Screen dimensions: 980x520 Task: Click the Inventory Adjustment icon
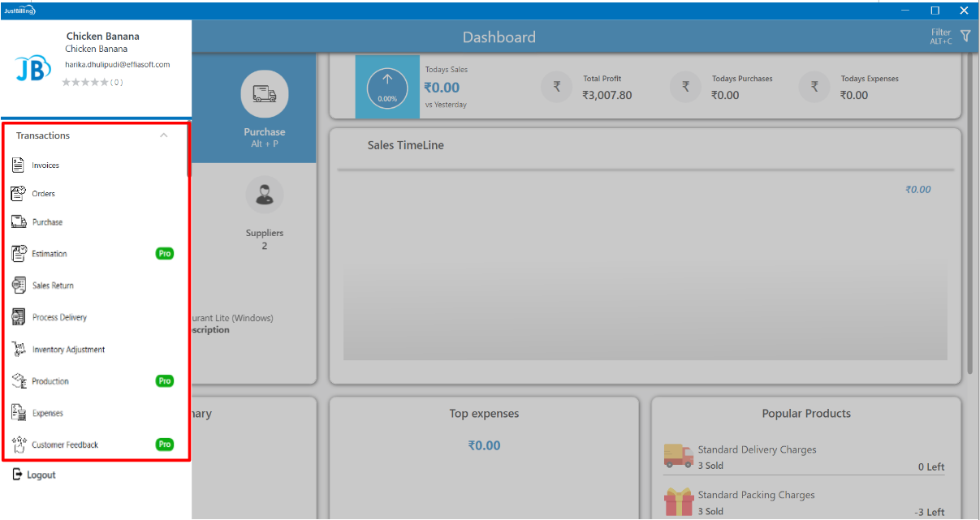pos(19,349)
